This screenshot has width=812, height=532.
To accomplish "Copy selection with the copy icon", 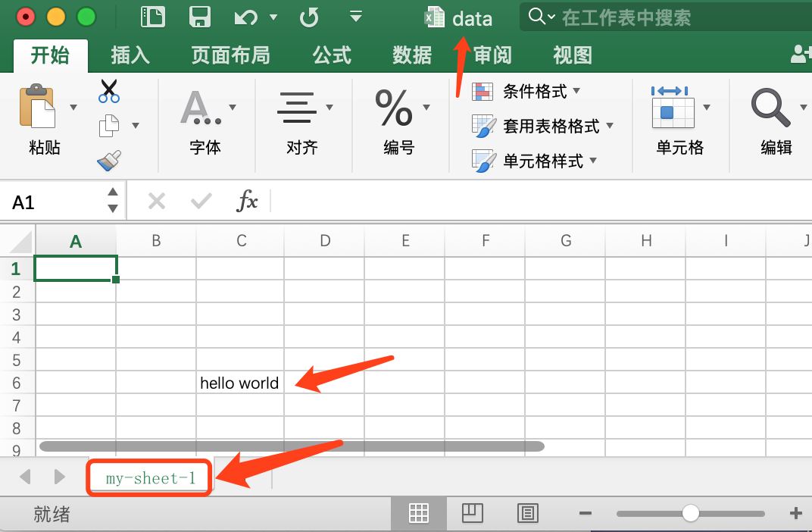I will point(109,126).
